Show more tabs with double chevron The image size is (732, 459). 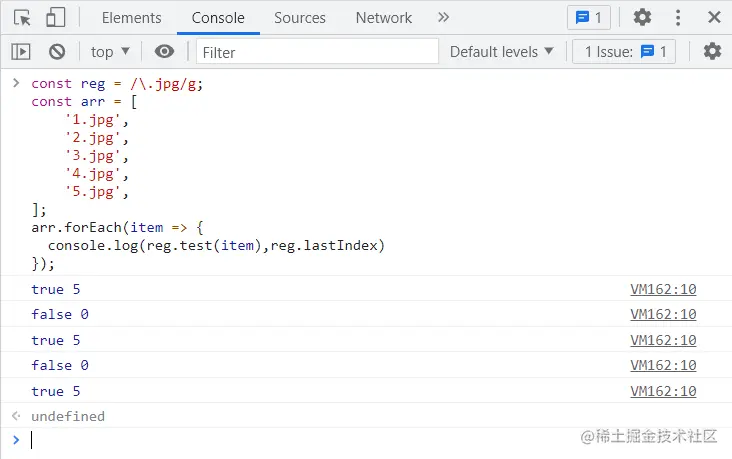444,18
